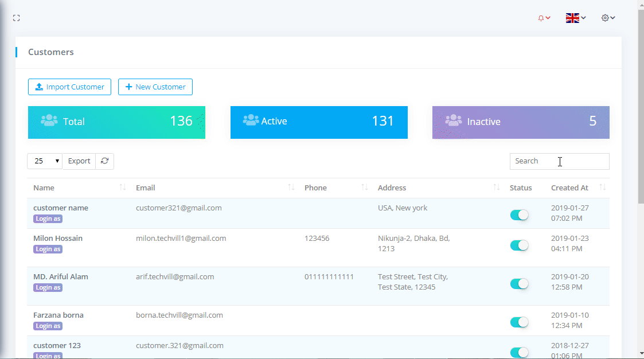The image size is (644, 359).
Task: Click the Search input field
Action: point(559,161)
